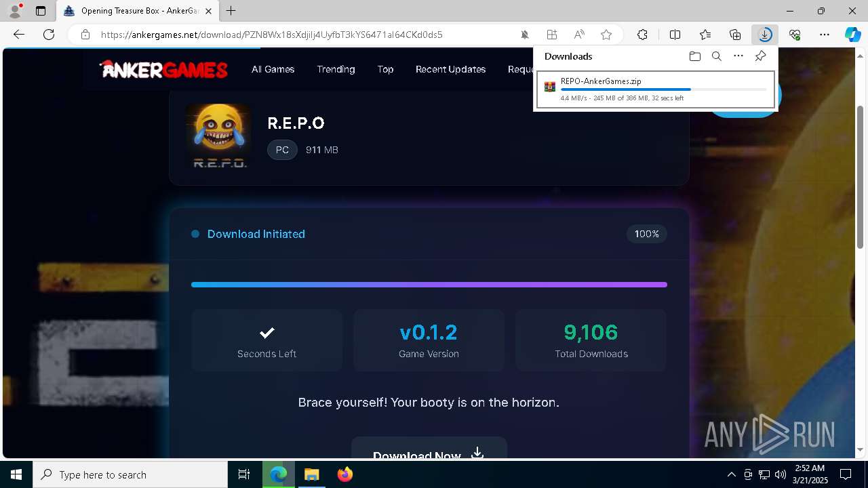Viewport: 868px width, 488px height.
Task: Open Edge Settings and more menu
Action: (825, 35)
